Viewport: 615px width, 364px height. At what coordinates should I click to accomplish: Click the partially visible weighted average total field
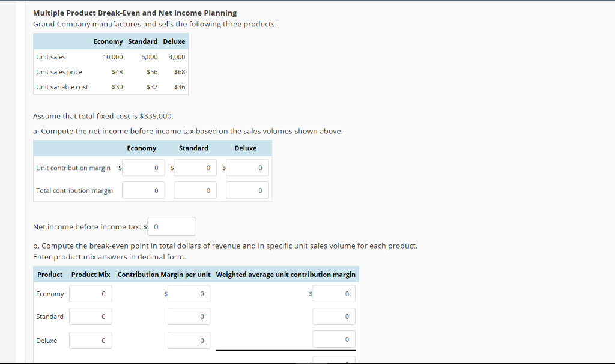pos(334,359)
